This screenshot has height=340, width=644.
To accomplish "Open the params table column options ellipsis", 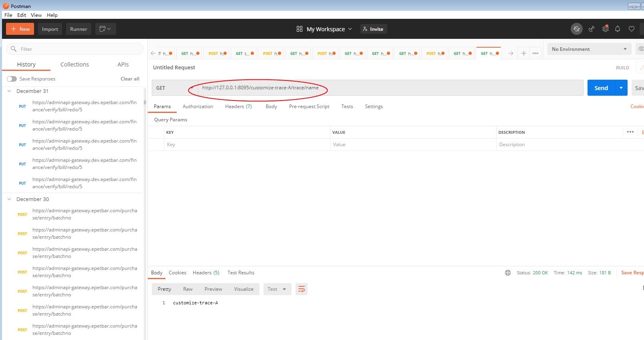I will (x=630, y=132).
